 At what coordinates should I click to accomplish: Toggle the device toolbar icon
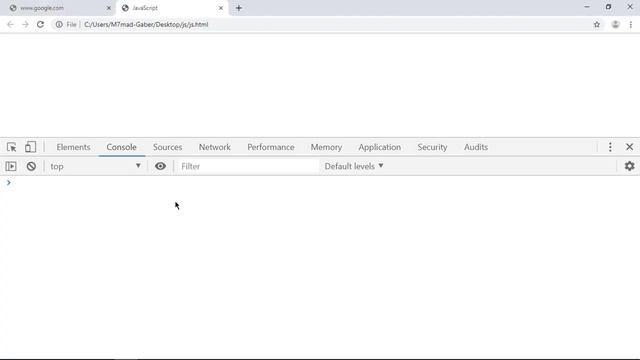click(x=30, y=147)
